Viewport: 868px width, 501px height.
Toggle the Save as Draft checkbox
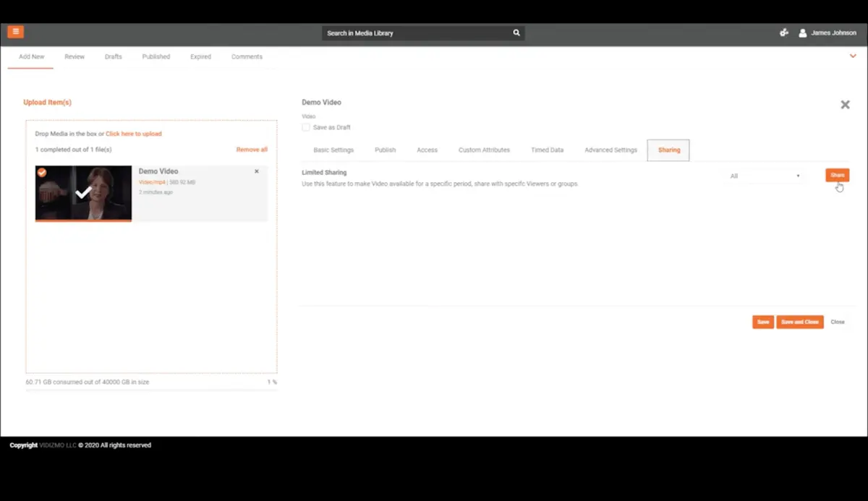point(306,127)
